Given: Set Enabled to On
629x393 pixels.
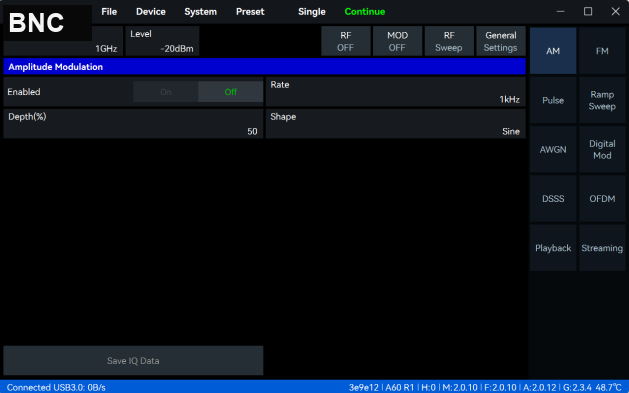Looking at the screenshot, I should pos(166,92).
